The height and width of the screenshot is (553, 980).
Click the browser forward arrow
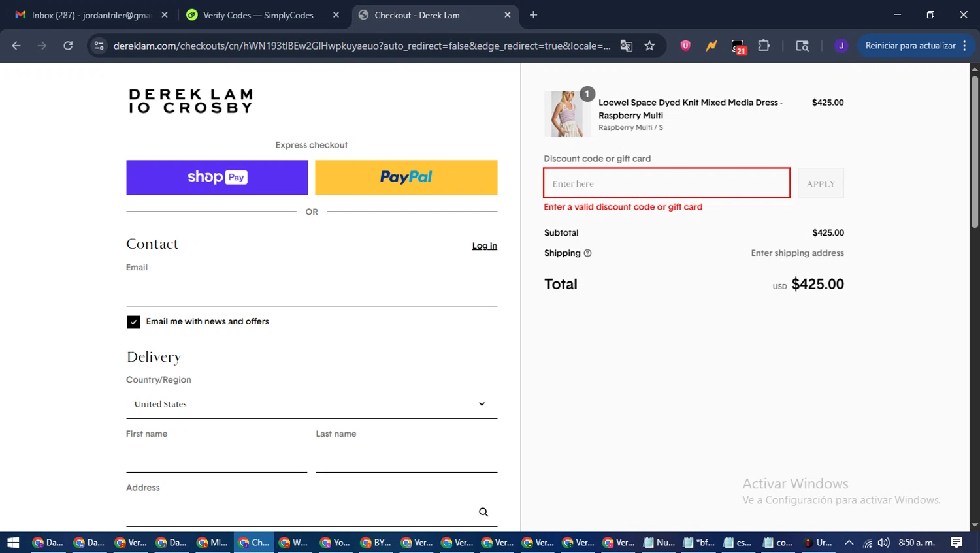(42, 46)
